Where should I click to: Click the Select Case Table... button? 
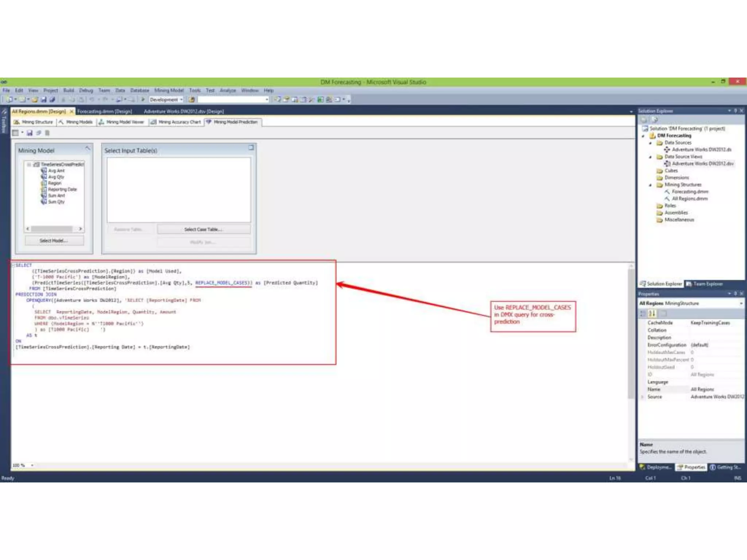204,229
